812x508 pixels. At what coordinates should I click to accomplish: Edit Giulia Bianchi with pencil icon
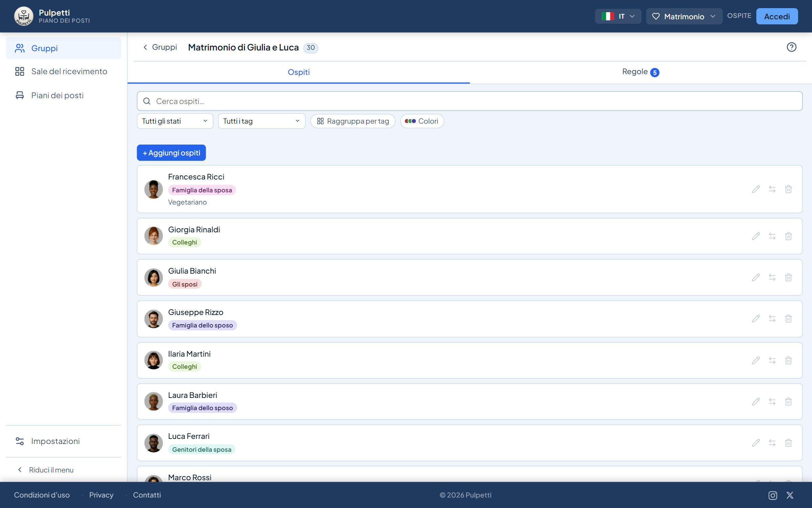click(x=756, y=277)
